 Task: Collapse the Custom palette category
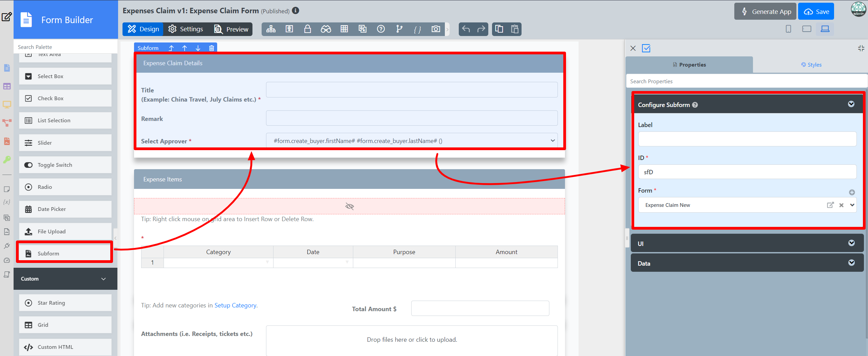click(x=103, y=279)
